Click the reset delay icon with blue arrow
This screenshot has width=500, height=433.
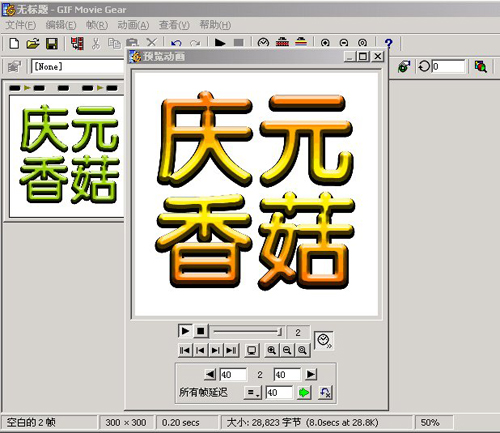pyautogui.click(x=325, y=393)
